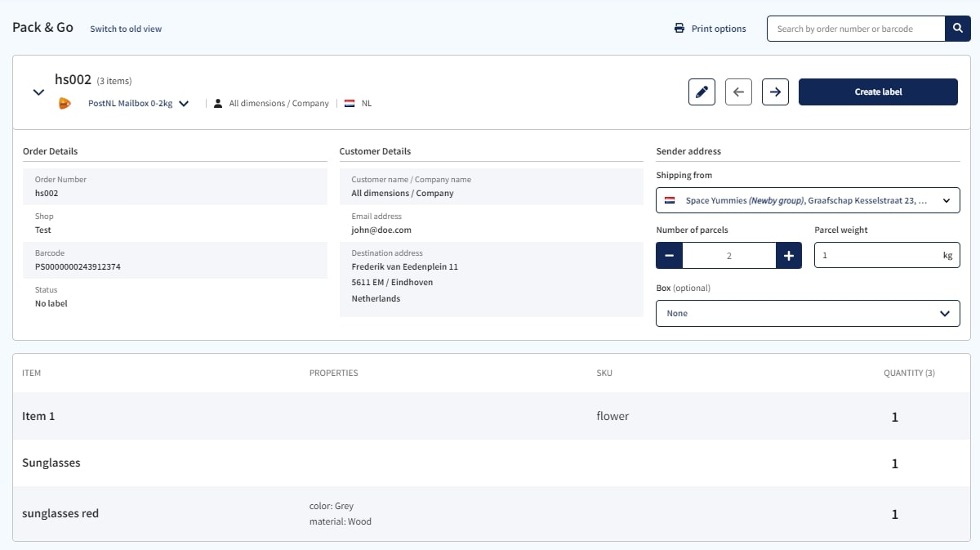Click the 'Sender address' section heading
Screen dimensions: 980x550
[688, 151]
